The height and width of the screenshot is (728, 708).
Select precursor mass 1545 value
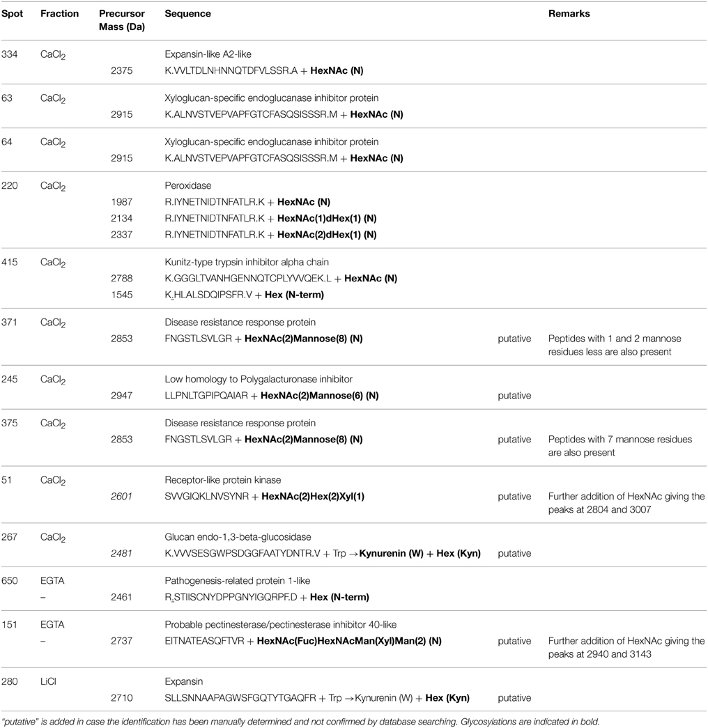tap(121, 294)
